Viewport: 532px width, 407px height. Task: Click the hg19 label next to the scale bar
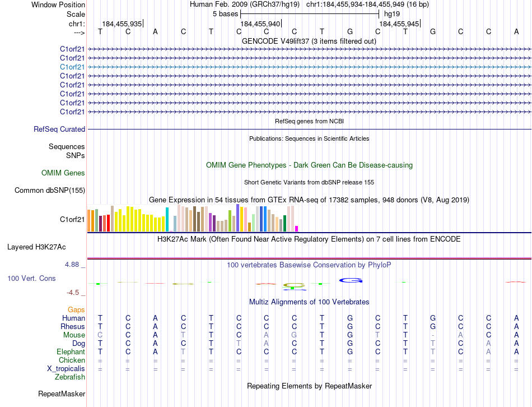click(392, 14)
